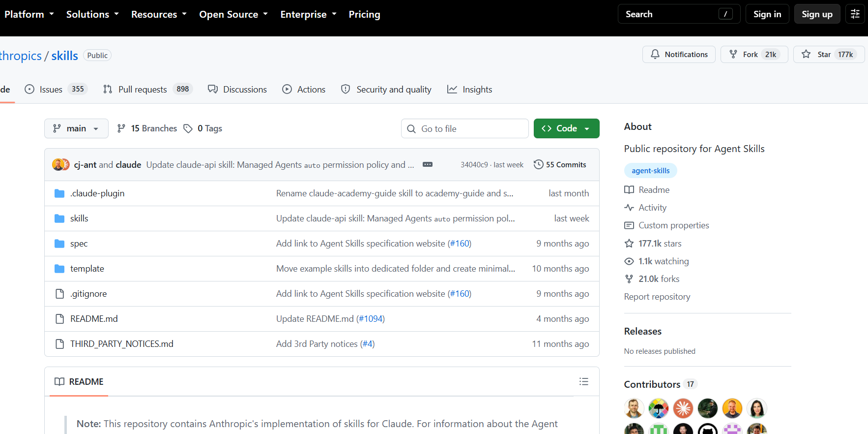Open the README.md file
This screenshot has width=868, height=434.
pos(94,319)
